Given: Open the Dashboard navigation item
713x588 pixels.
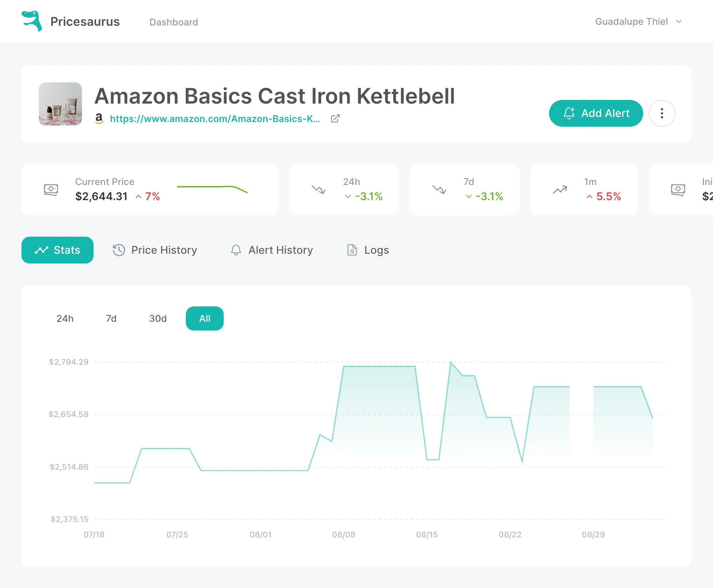Looking at the screenshot, I should pos(174,22).
